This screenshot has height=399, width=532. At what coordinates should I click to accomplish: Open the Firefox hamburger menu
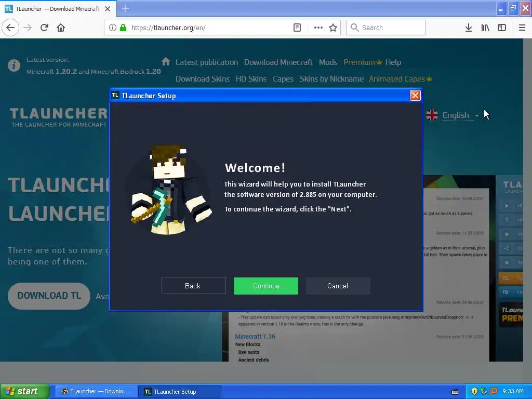(522, 28)
